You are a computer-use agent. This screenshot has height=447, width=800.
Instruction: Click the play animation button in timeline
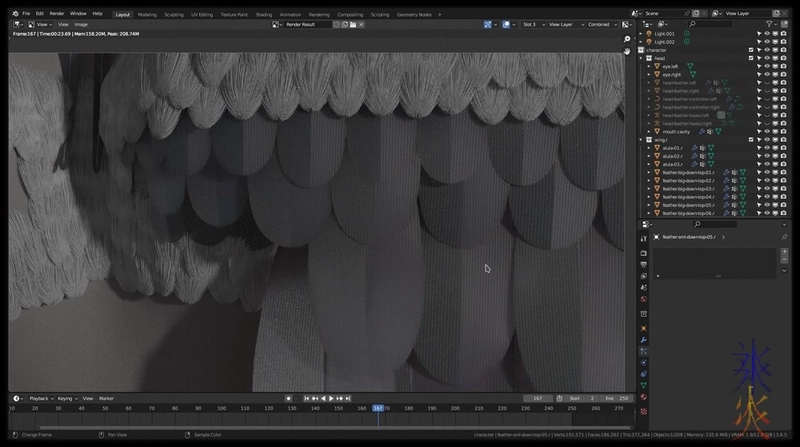331,398
